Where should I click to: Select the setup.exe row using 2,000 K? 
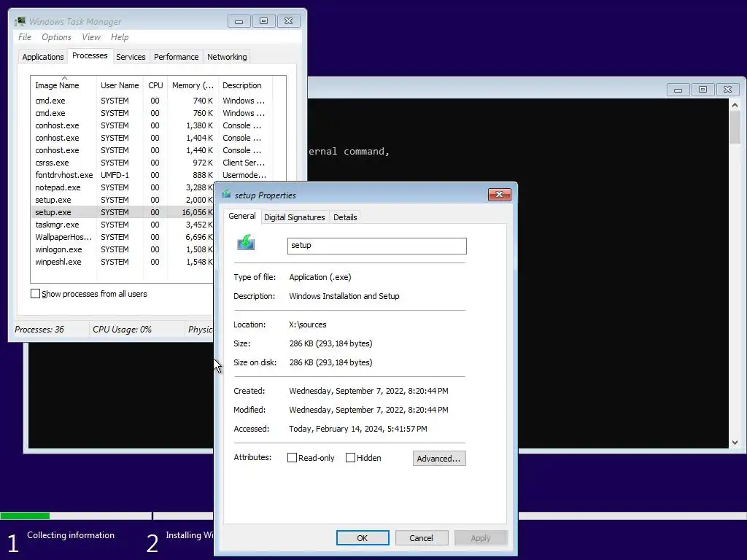pos(124,200)
